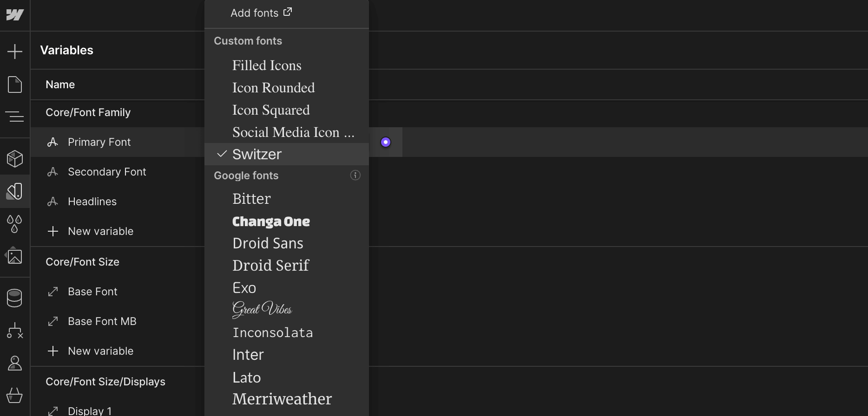Screen dimensions: 868x416
Task: Click the Secondary Font type icon
Action: [53, 172]
